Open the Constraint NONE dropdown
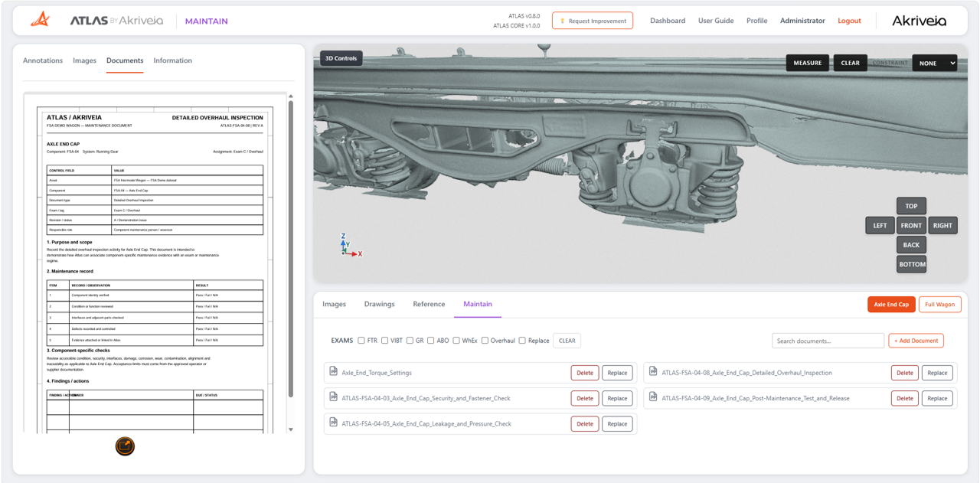The image size is (980, 483). tap(935, 63)
